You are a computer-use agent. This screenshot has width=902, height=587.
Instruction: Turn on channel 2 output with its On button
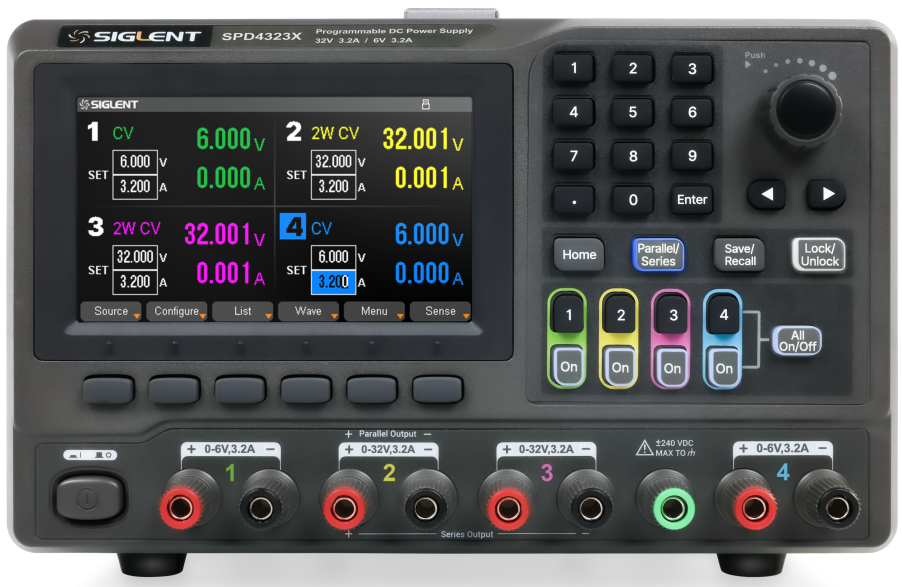pyautogui.click(x=620, y=367)
